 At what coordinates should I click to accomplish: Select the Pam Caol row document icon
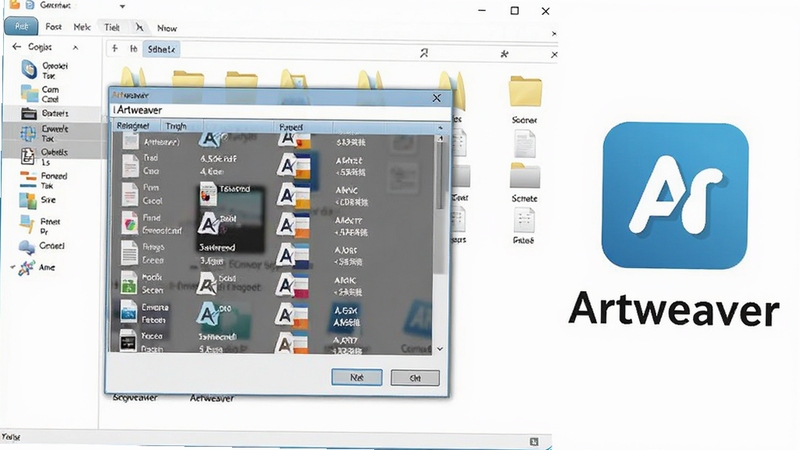130,194
